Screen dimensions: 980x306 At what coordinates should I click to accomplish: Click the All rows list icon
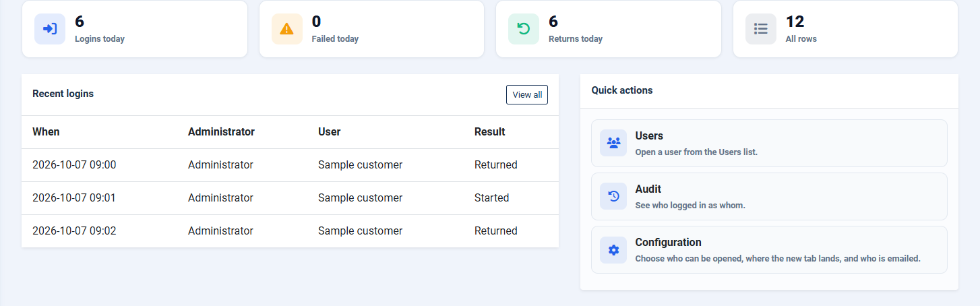[761, 29]
